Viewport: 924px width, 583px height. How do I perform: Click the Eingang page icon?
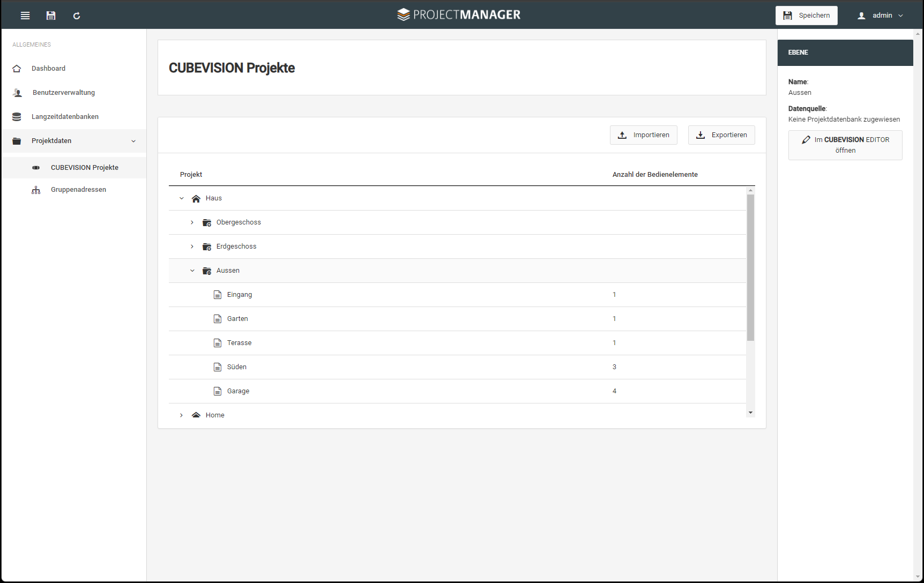(x=218, y=295)
